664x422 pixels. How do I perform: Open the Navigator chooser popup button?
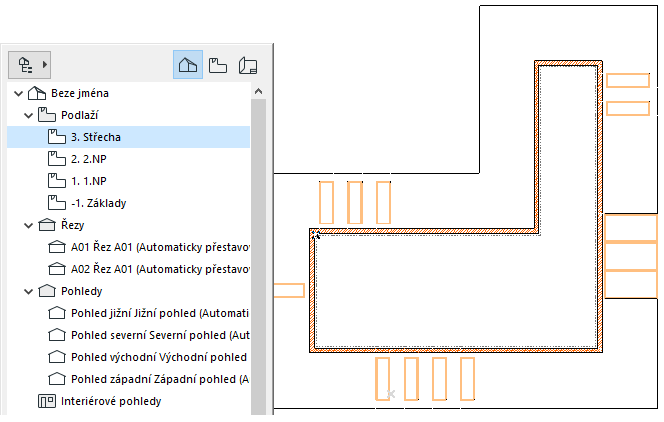click(30, 65)
